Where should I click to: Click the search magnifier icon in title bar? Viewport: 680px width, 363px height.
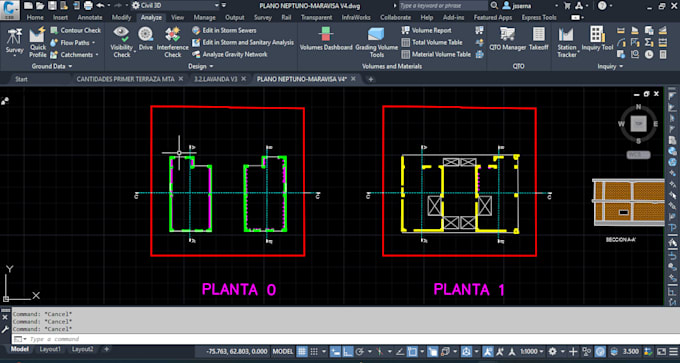494,6
